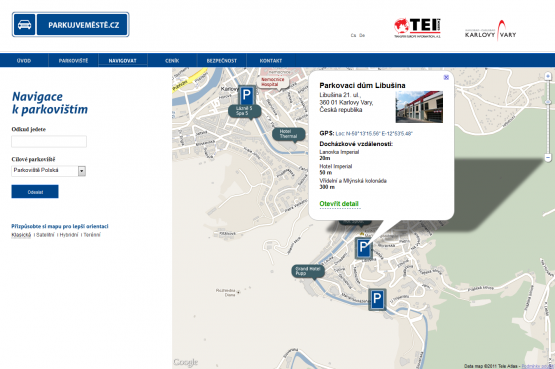Click the Odkud jedete input field

pos(49,142)
